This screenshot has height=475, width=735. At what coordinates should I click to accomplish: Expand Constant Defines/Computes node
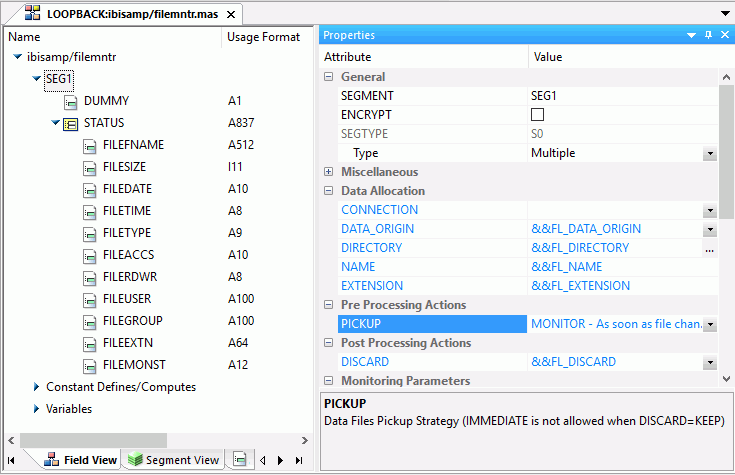[37, 387]
